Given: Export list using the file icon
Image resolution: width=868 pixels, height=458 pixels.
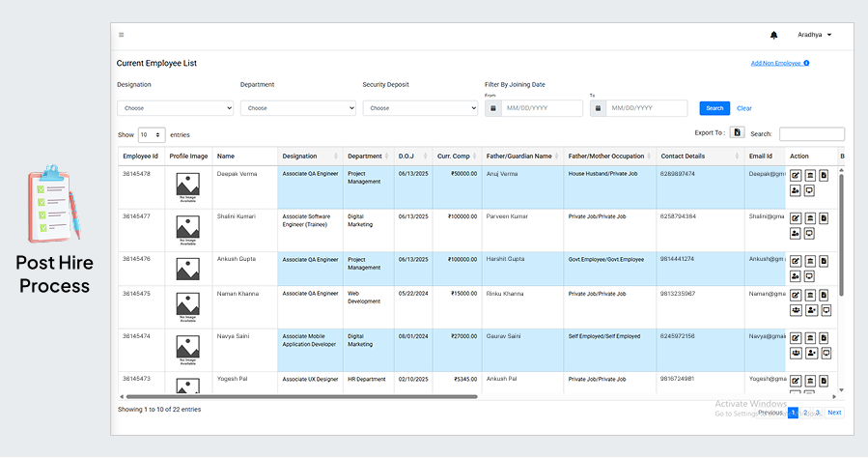Looking at the screenshot, I should pos(737,133).
